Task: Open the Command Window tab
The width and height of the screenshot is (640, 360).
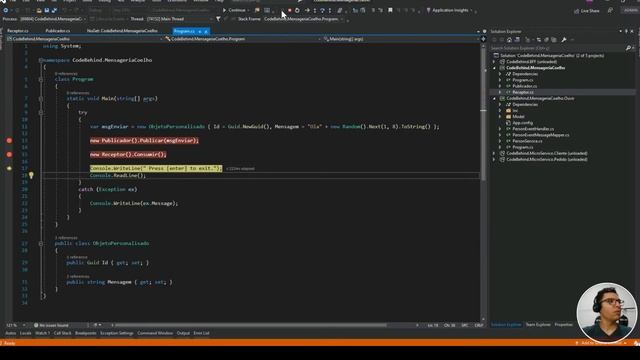Action: click(x=155, y=333)
